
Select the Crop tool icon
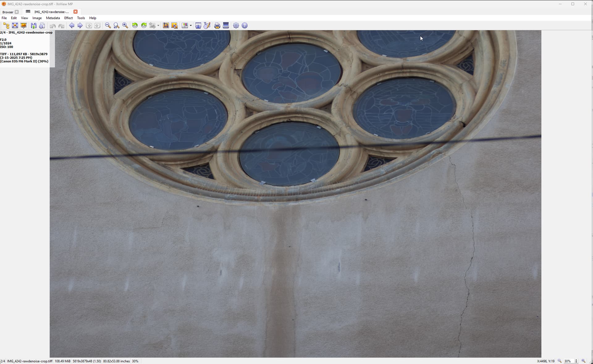point(166,26)
